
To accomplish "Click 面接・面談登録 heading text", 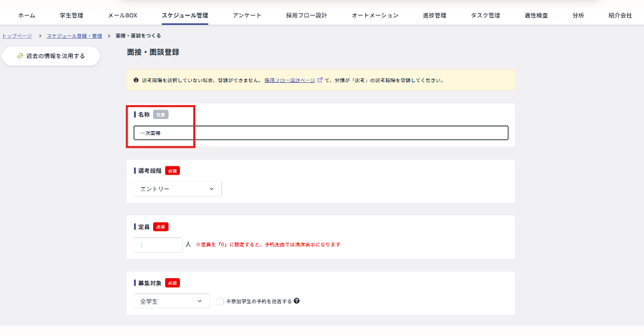I will point(152,52).
